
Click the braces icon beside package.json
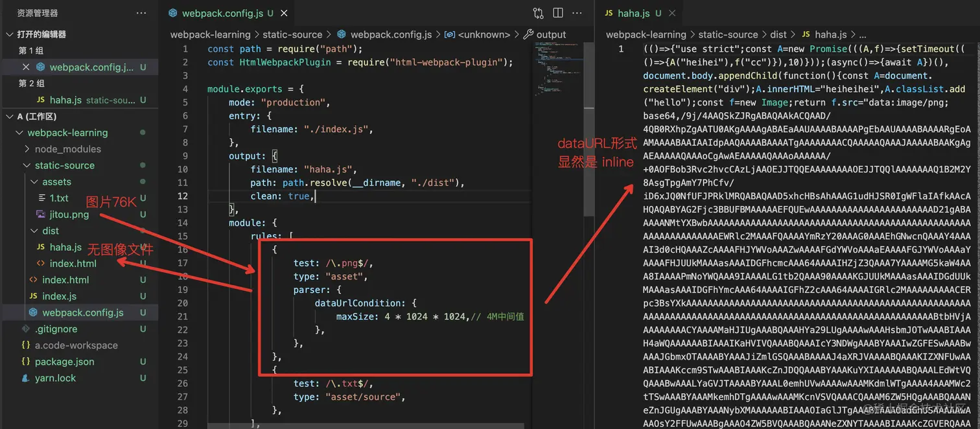point(25,362)
